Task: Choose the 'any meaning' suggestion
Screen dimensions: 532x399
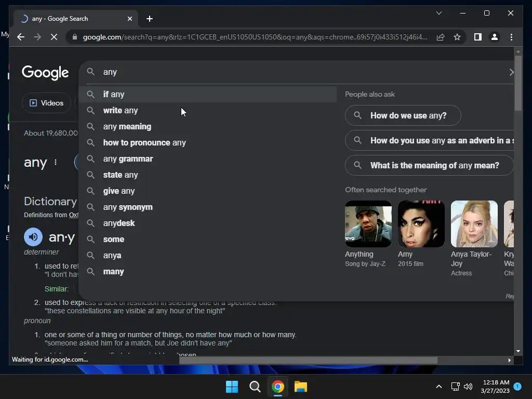Action: click(x=208, y=127)
